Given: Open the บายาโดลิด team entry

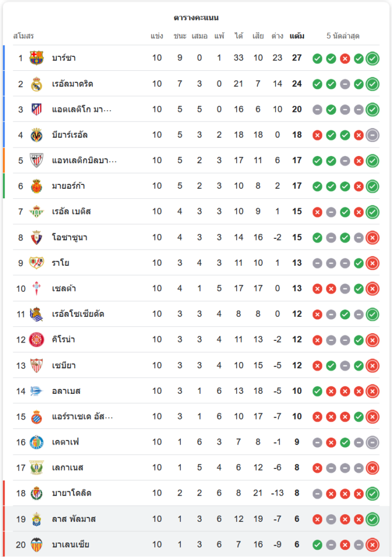Looking at the screenshot, I should (72, 493).
